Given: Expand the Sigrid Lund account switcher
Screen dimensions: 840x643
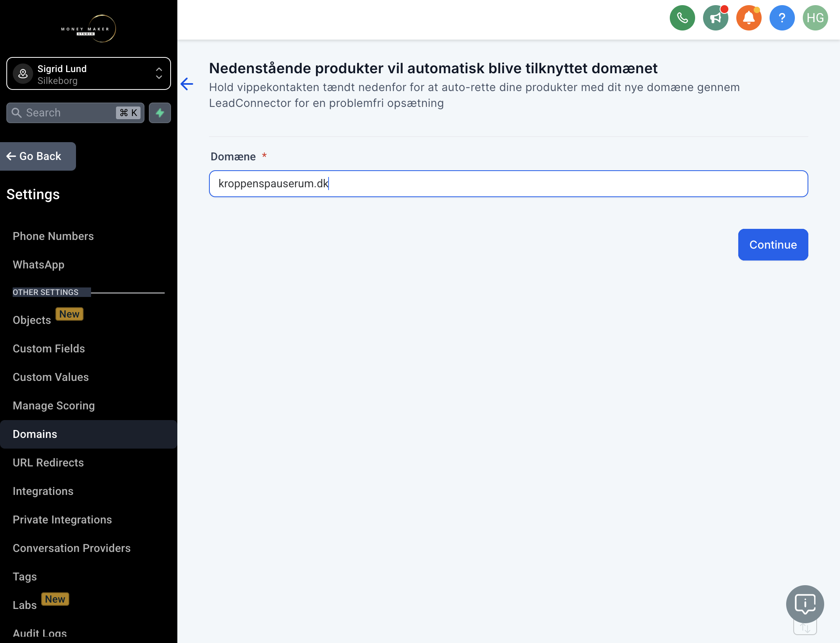Looking at the screenshot, I should pos(89,74).
